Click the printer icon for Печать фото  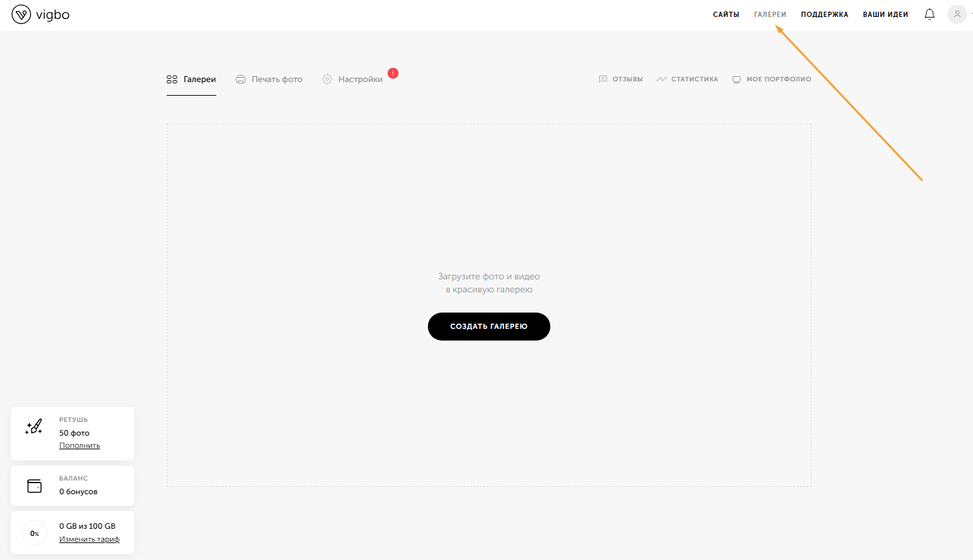click(x=240, y=79)
